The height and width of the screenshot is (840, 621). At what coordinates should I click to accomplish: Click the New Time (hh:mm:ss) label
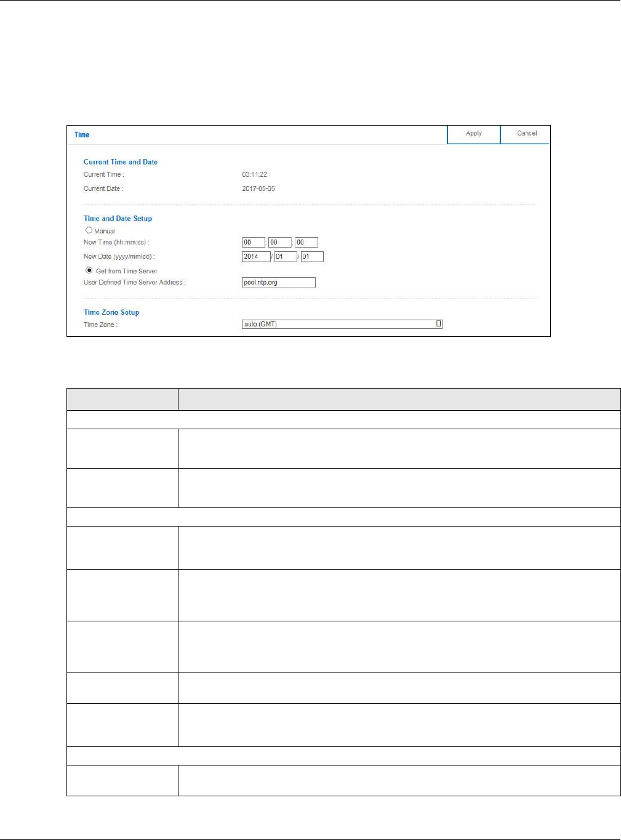tap(116, 243)
